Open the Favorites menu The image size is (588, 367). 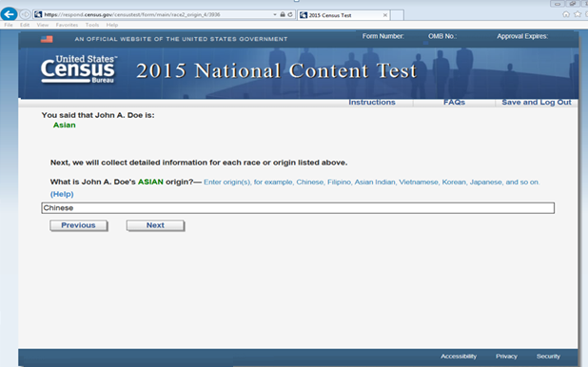[67, 25]
